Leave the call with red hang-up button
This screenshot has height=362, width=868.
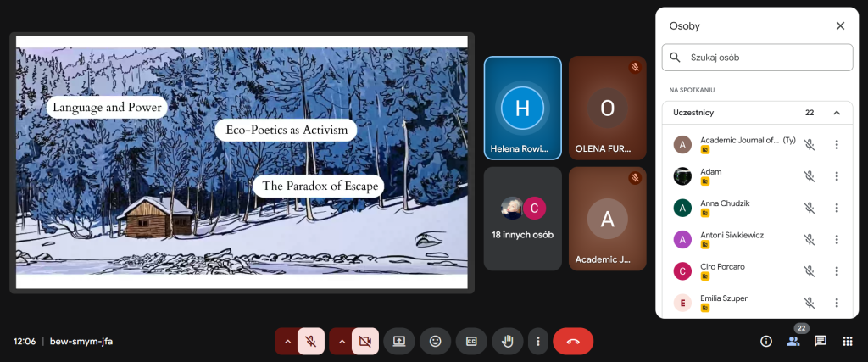[x=573, y=341]
